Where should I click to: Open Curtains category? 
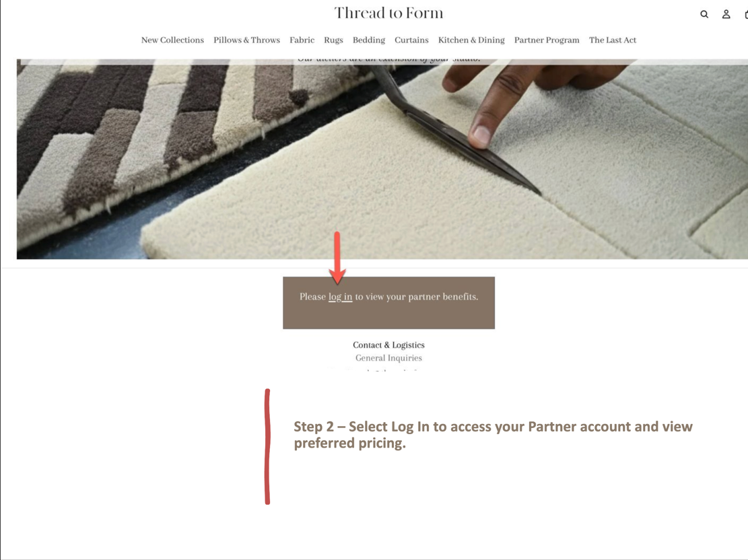(x=411, y=40)
